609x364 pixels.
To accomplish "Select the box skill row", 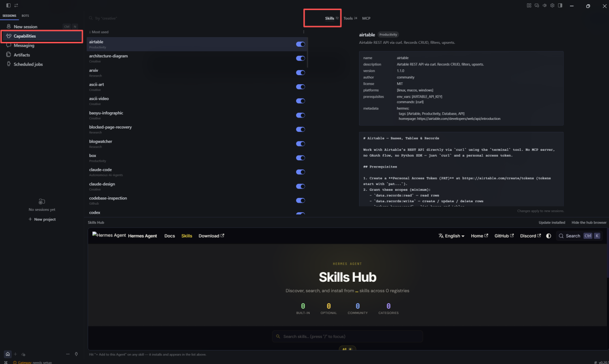I will tap(197, 158).
